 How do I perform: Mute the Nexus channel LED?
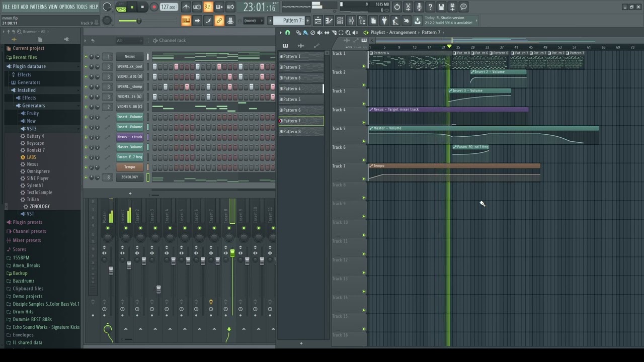point(86,56)
